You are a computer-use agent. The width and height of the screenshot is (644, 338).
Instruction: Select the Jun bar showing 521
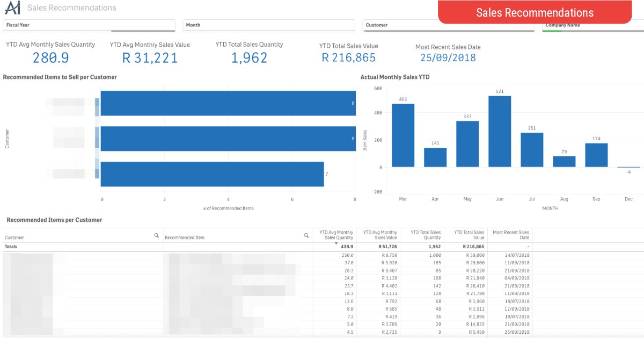(x=500, y=132)
